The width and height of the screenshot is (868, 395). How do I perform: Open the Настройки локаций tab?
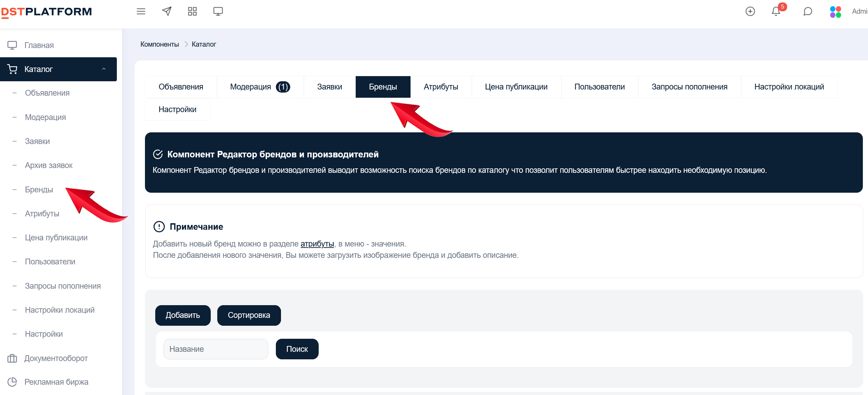pos(789,87)
